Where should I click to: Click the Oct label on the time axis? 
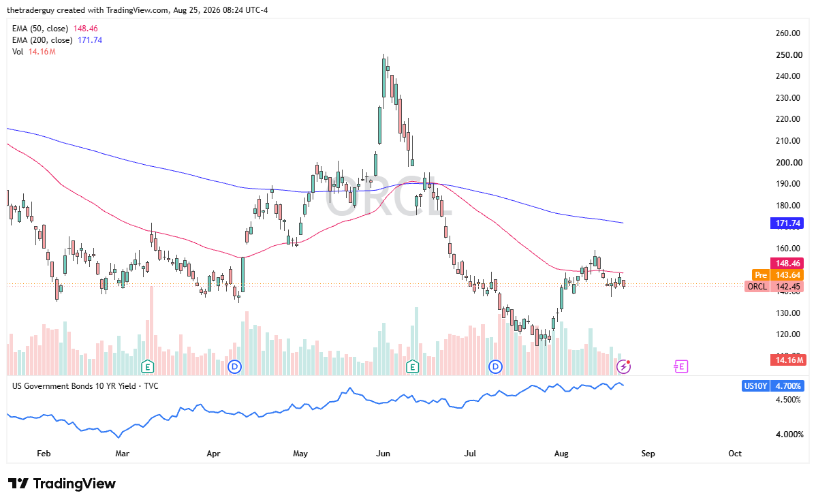(x=735, y=454)
